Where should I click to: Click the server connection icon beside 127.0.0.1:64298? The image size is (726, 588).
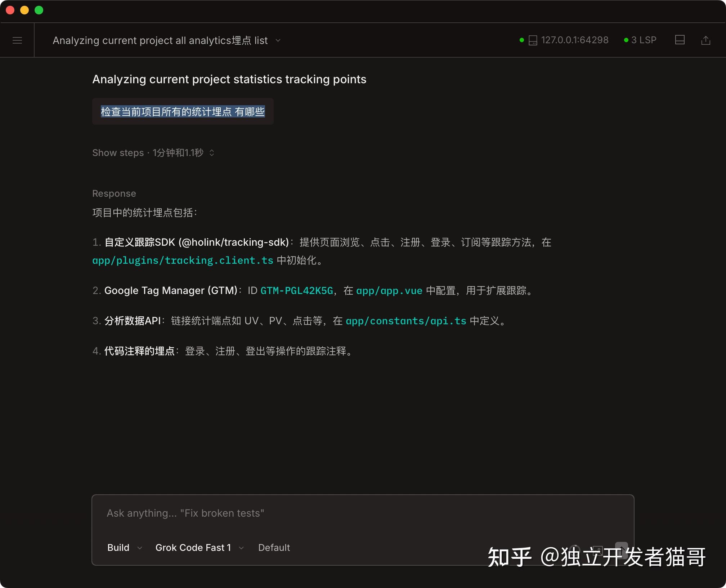coord(532,40)
